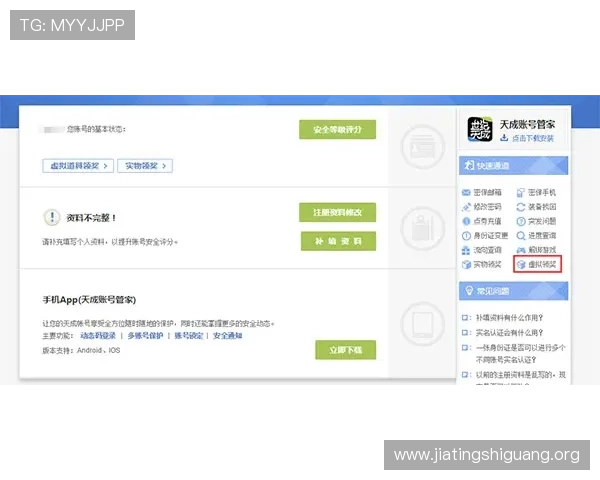Open FAQ 以前的注册资料是乱写的
Image resolution: width=600 pixels, height=480 pixels.
click(x=520, y=375)
